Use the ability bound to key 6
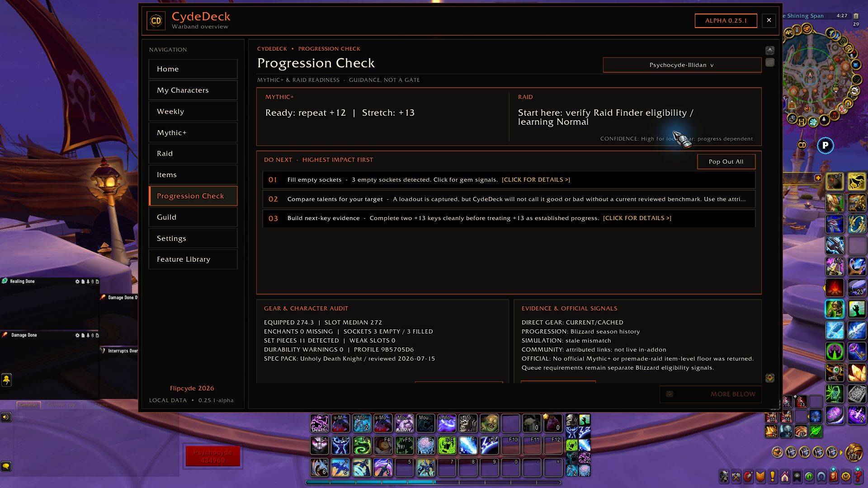The width and height of the screenshot is (868, 488). pyautogui.click(x=425, y=468)
